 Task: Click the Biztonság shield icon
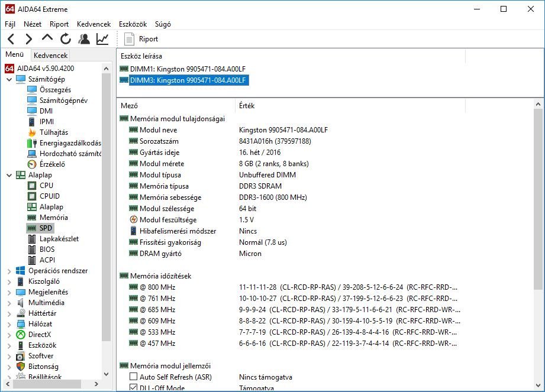(x=21, y=367)
